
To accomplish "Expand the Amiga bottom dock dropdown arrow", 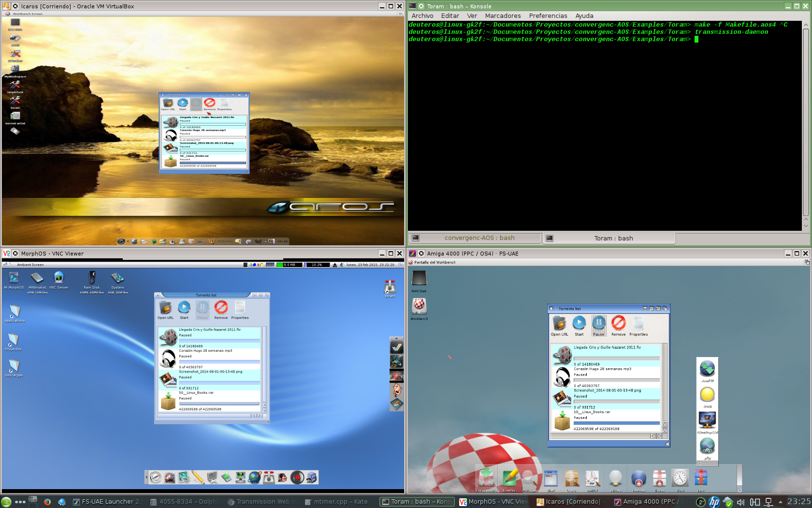I will tap(739, 490).
